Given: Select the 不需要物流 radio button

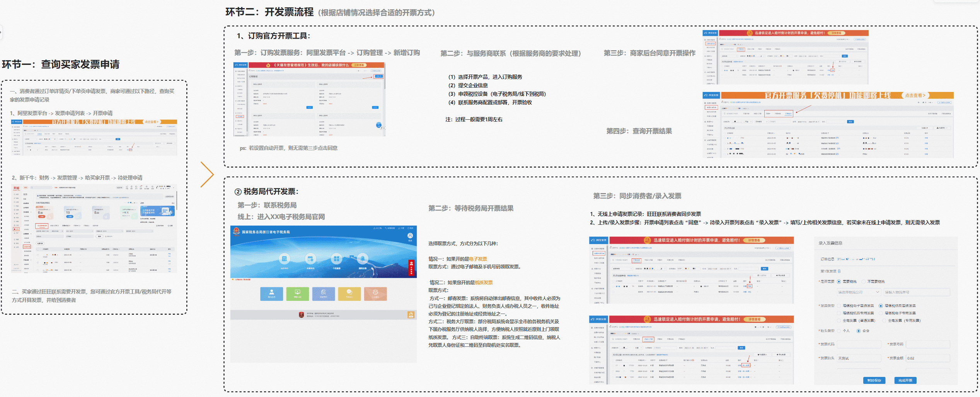Looking at the screenshot, I should tap(863, 282).
